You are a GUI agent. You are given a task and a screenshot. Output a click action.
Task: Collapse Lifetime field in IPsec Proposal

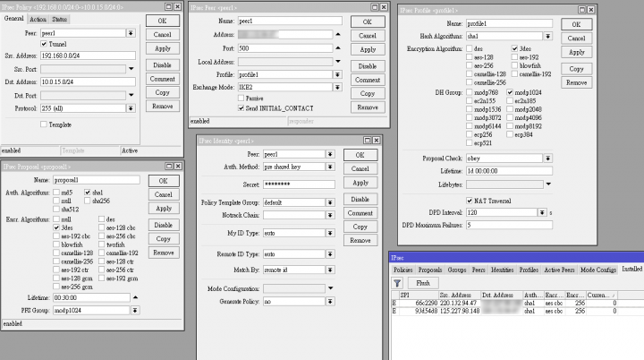click(135, 297)
